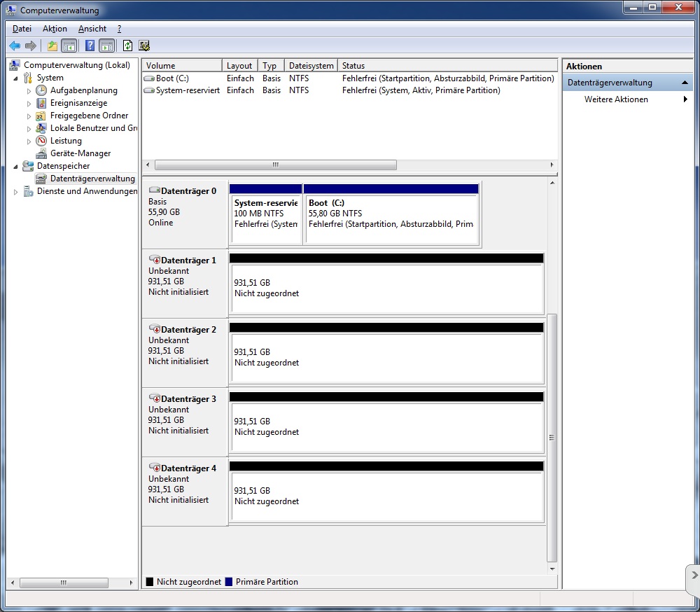The image size is (700, 612).
Task: Click the System-reserviert volume drive icon
Action: coord(149,90)
